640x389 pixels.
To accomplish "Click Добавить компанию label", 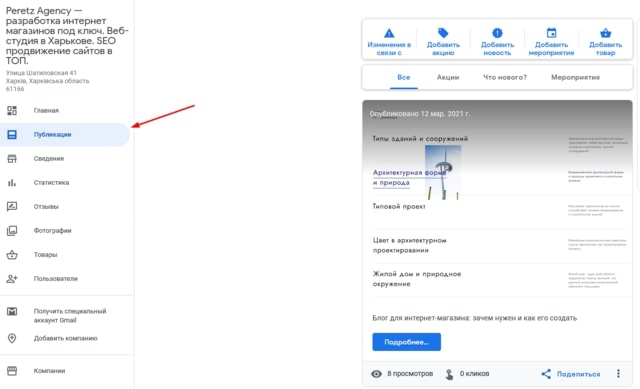I will pyautogui.click(x=65, y=338).
